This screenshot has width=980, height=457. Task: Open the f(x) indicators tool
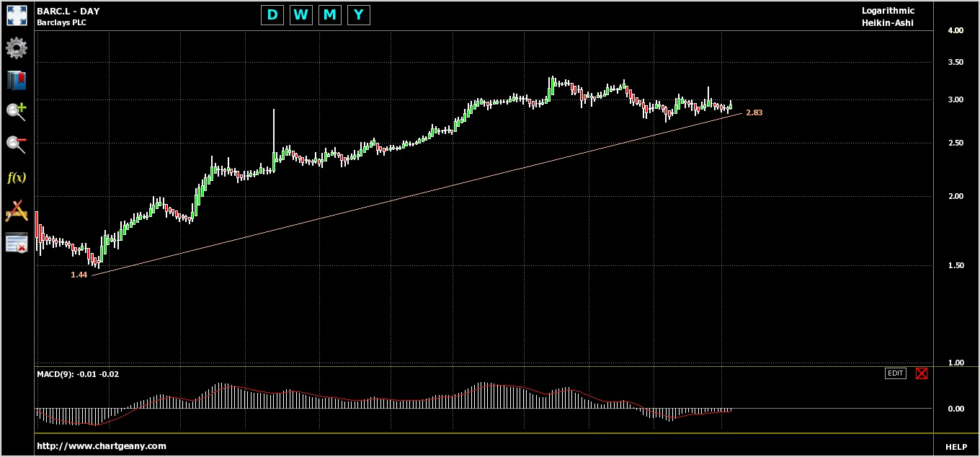point(16,177)
